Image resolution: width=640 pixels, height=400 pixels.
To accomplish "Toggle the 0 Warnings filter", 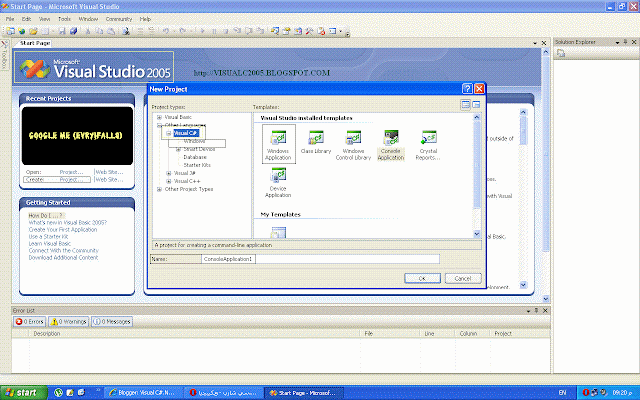I will 69,322.
